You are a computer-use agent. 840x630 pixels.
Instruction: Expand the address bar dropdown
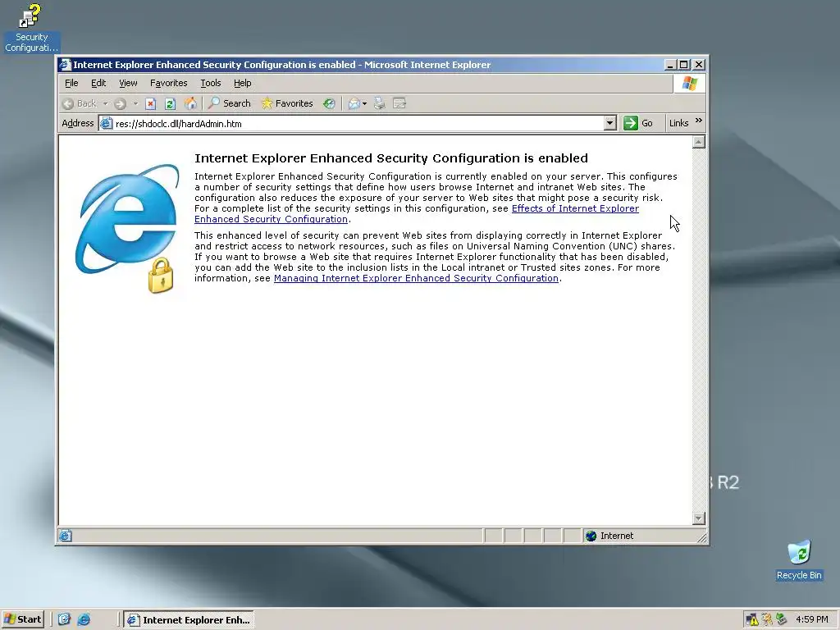(x=609, y=124)
